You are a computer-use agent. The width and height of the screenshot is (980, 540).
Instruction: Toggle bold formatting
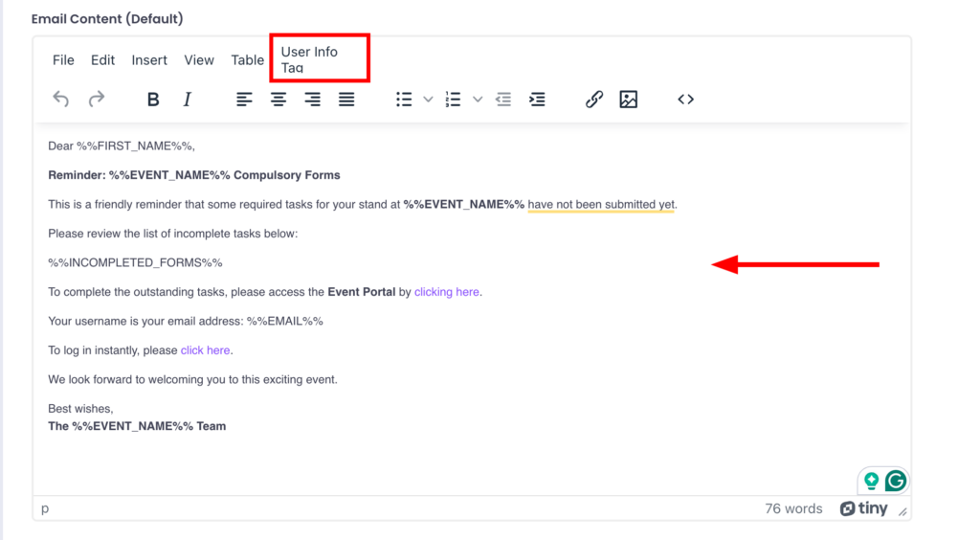tap(152, 100)
